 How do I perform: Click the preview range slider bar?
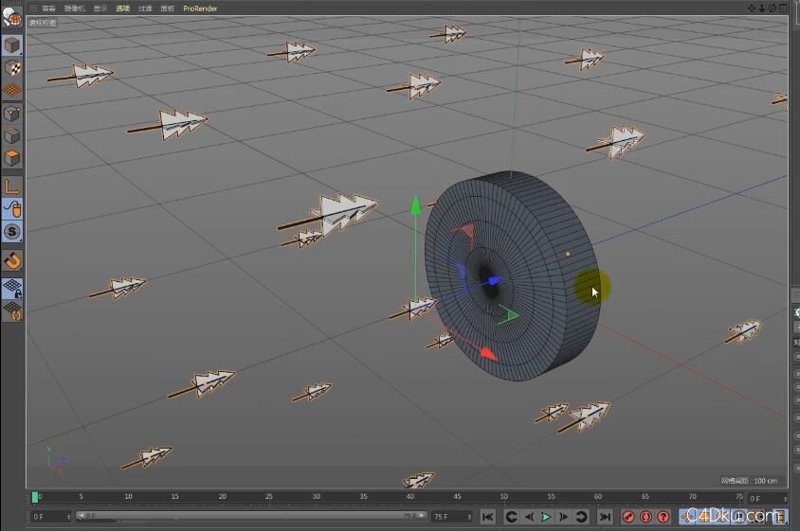click(x=251, y=516)
